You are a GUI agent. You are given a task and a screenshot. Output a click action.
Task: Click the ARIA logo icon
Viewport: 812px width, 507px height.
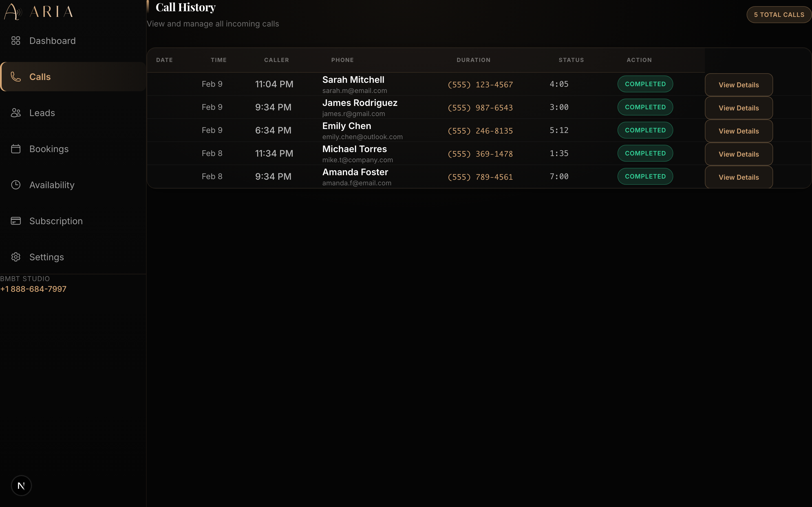[x=13, y=12]
